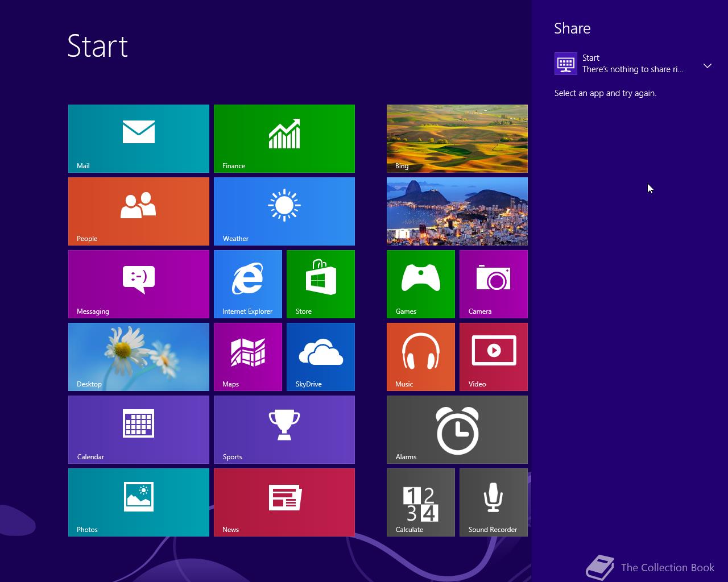Open the Weather tile
The height and width of the screenshot is (582, 728).
(284, 211)
